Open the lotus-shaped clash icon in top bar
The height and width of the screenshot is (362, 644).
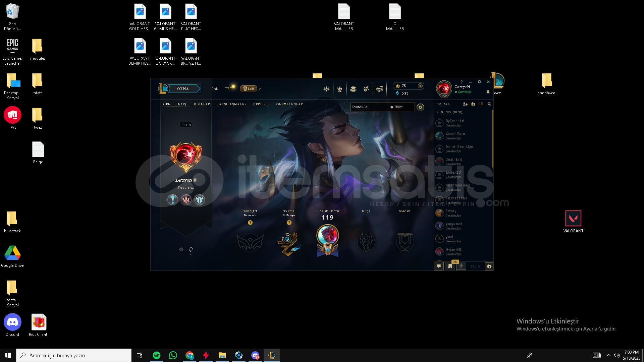326,89
